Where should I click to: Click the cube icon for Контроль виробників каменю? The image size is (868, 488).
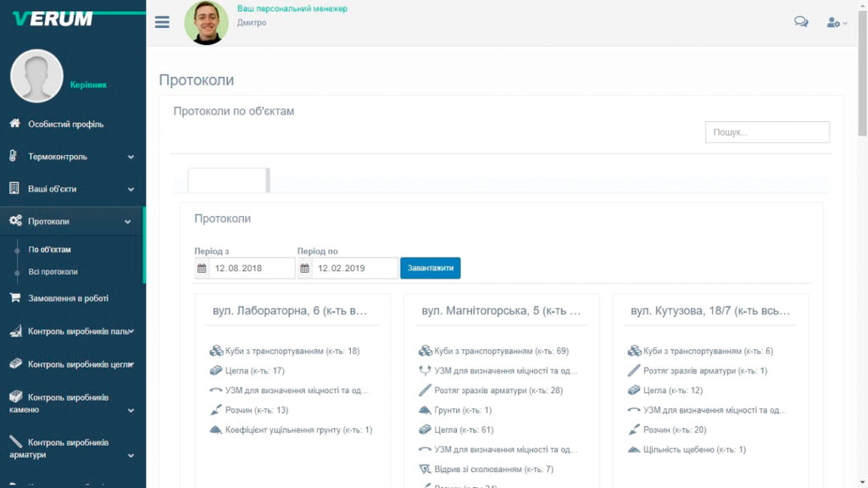(15, 396)
